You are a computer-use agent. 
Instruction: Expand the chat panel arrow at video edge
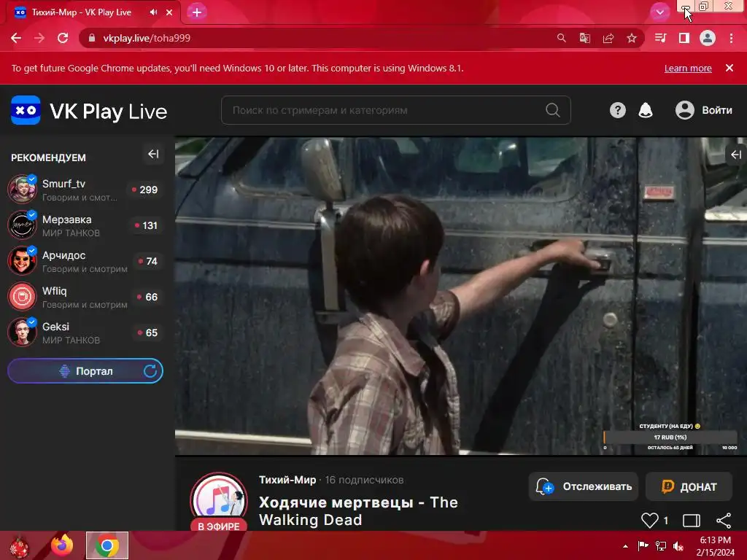click(x=736, y=155)
